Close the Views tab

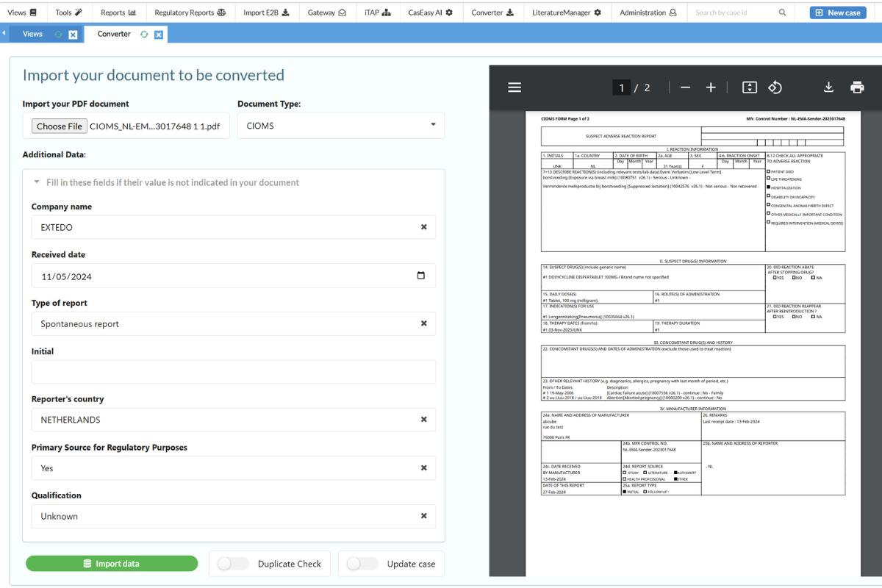73,35
